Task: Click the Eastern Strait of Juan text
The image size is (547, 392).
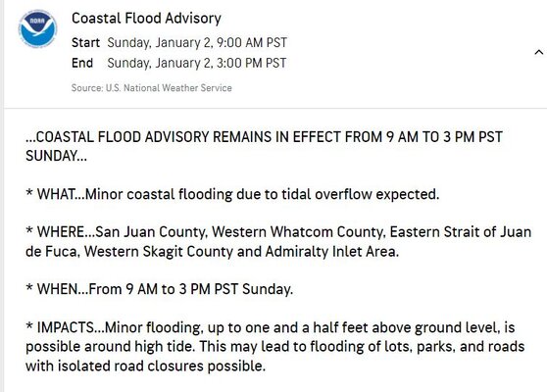Action: pyautogui.click(x=461, y=232)
